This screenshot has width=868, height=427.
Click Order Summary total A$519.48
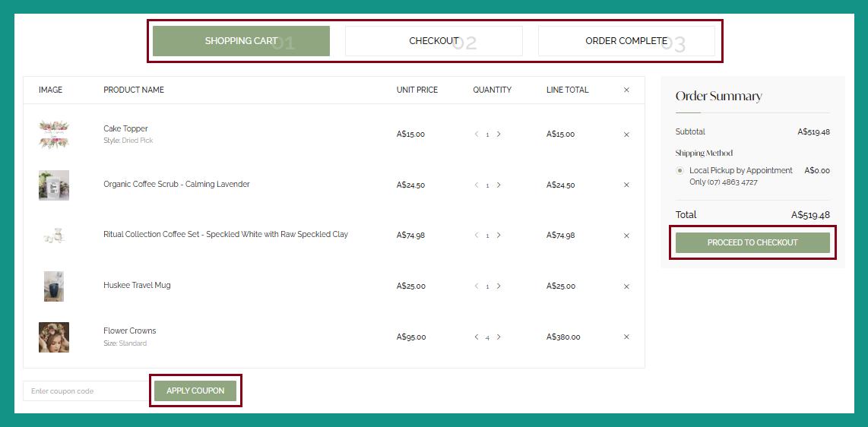pyautogui.click(x=810, y=214)
